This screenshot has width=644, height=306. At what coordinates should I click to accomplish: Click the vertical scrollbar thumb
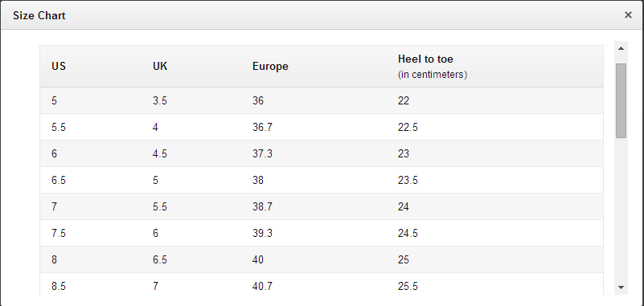(621, 100)
